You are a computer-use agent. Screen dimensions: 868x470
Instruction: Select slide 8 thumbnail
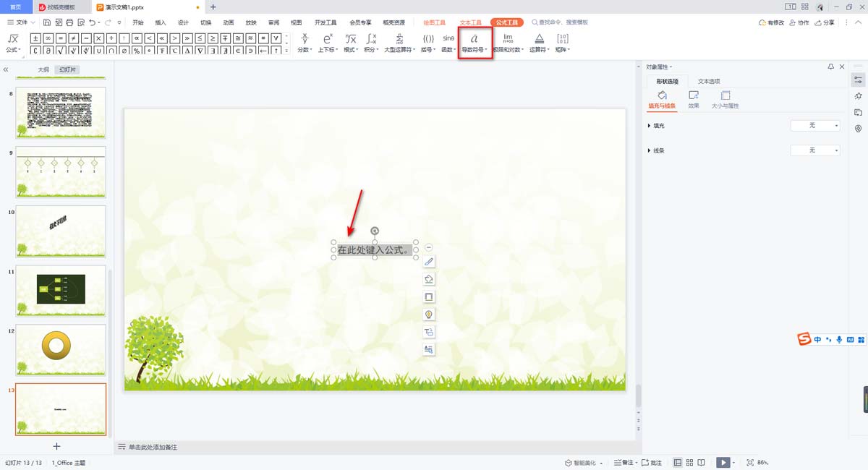(x=61, y=112)
